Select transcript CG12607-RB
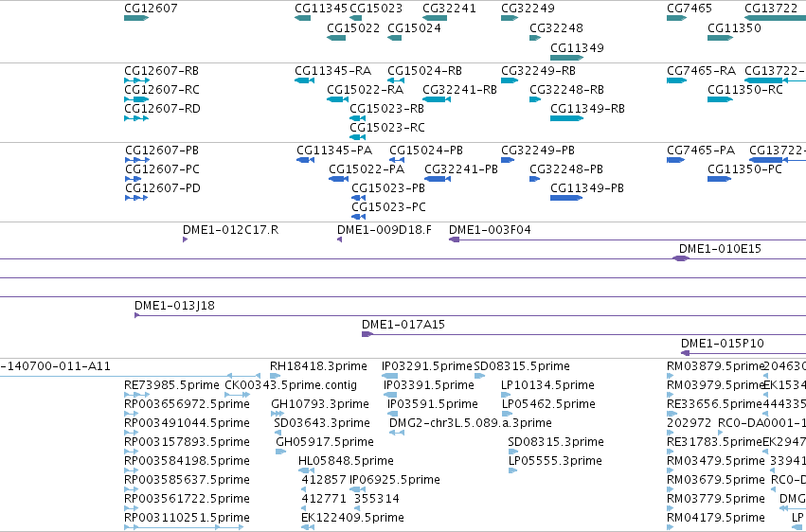Viewport: 806px width, 532px height. (x=161, y=70)
